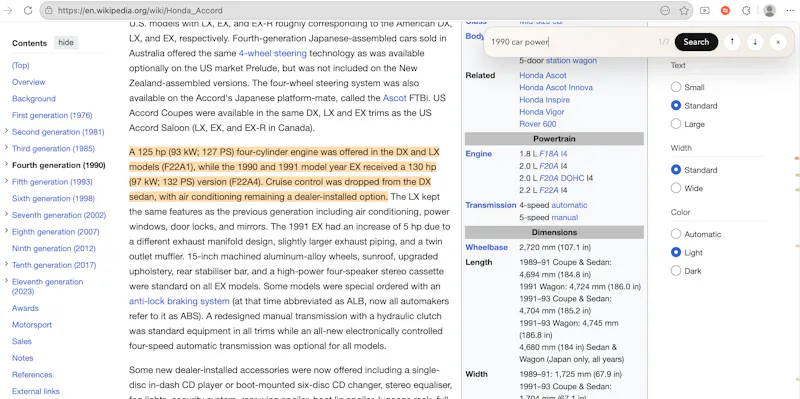800x399 pixels.
Task: Go to Background section in contents
Action: click(x=34, y=98)
